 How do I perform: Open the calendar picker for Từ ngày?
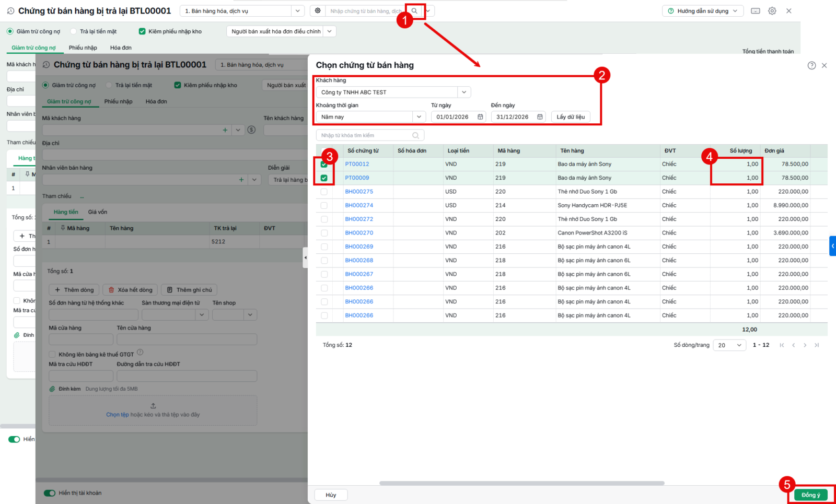pyautogui.click(x=480, y=117)
